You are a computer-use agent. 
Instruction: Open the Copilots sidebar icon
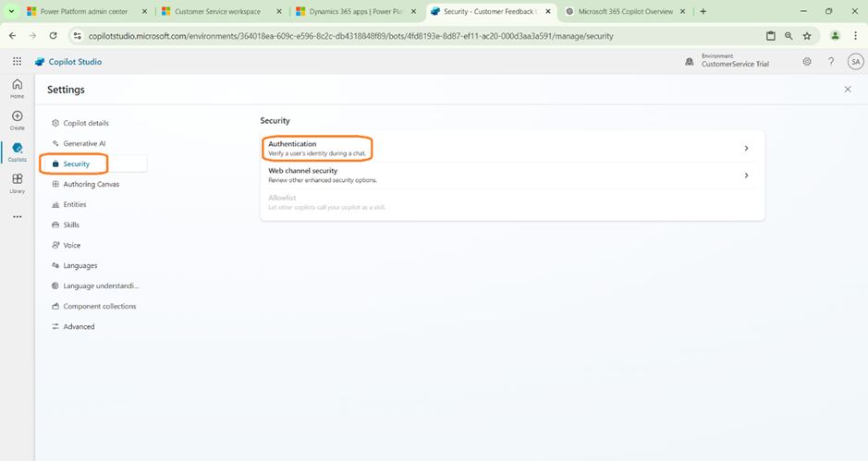coord(17,151)
